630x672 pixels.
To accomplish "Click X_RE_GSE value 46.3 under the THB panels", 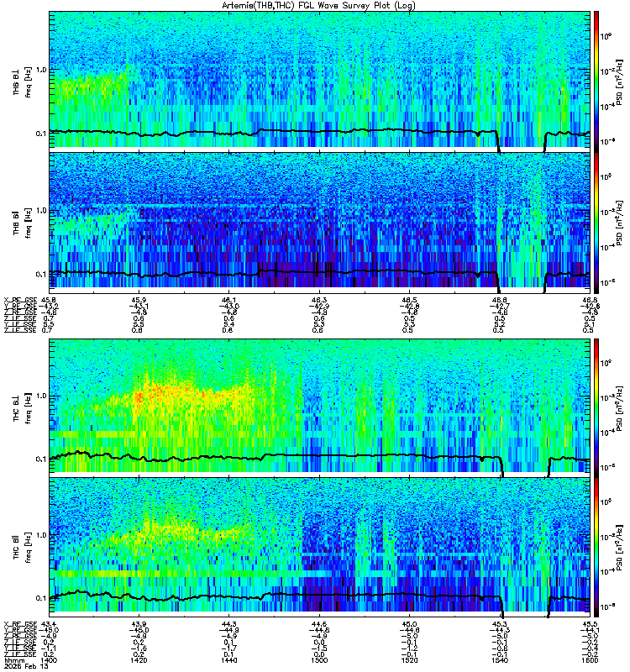I will tap(319, 300).
